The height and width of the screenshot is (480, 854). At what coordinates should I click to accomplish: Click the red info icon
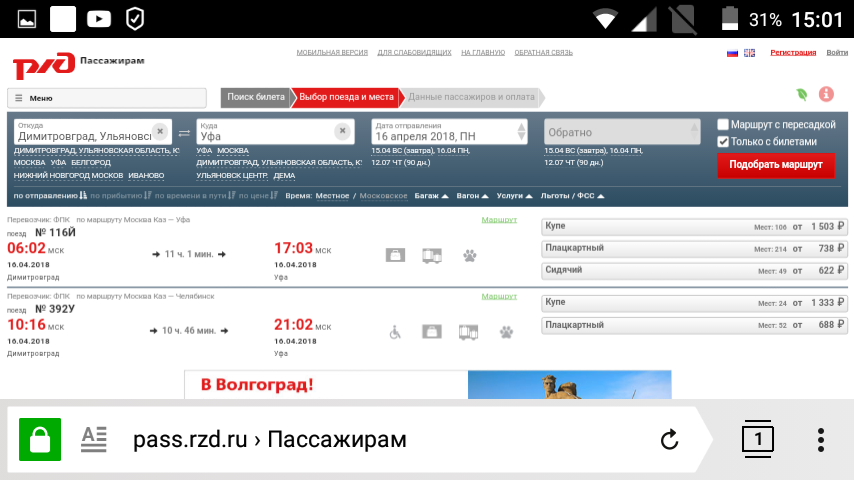(826, 94)
